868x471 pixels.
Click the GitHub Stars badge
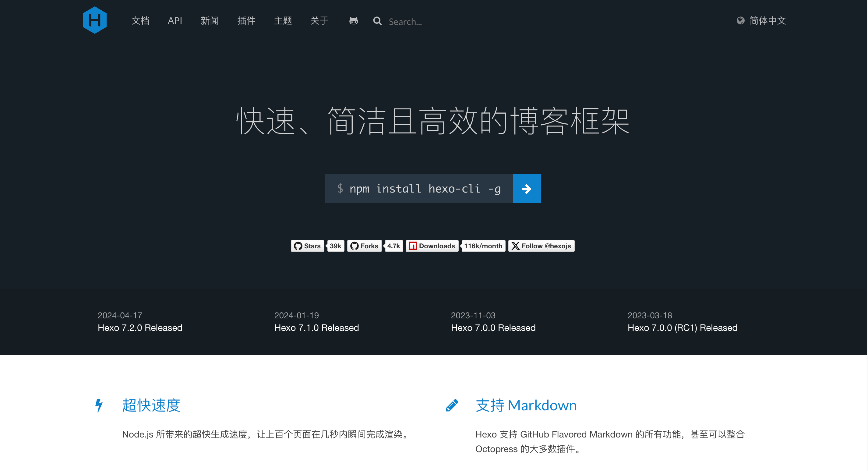[x=307, y=246]
